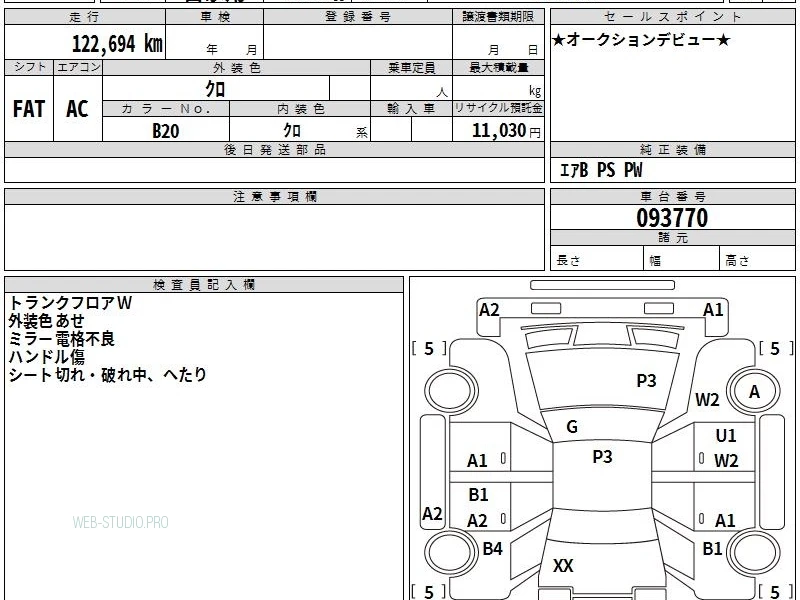The width and height of the screenshot is (800, 600).
Task: Click the クロ value under 外装色
Action: [x=215, y=89]
